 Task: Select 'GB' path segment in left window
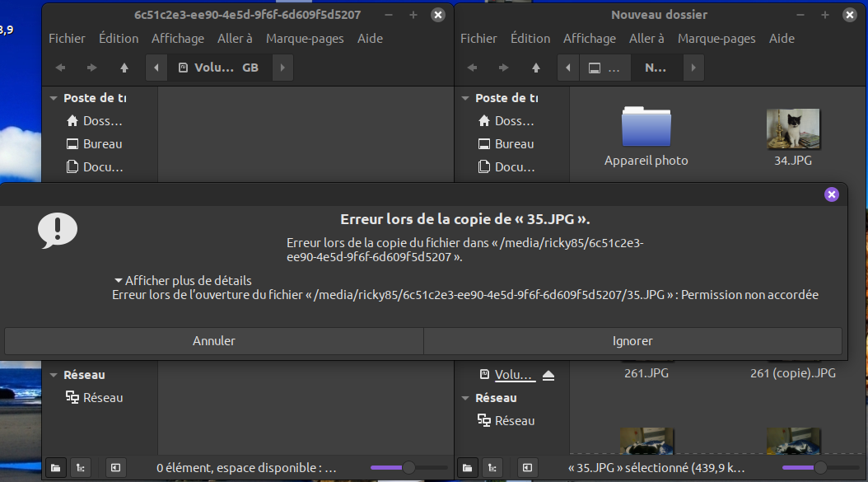coord(250,68)
